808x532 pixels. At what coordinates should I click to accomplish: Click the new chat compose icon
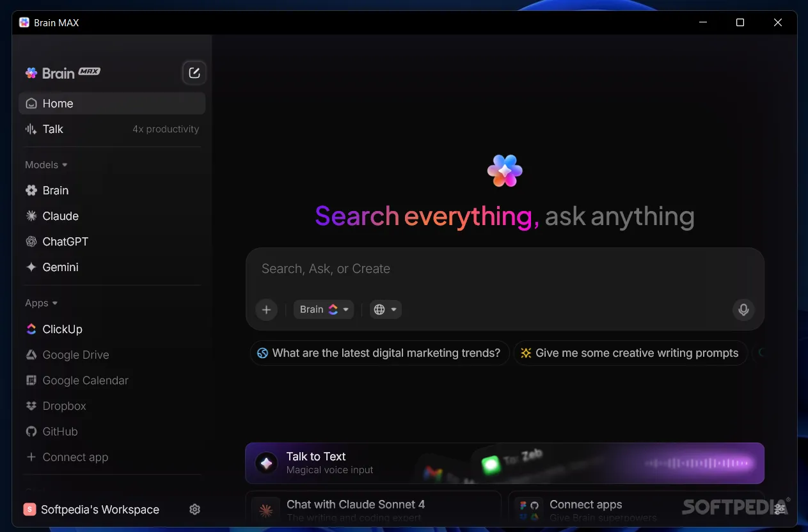coord(194,73)
